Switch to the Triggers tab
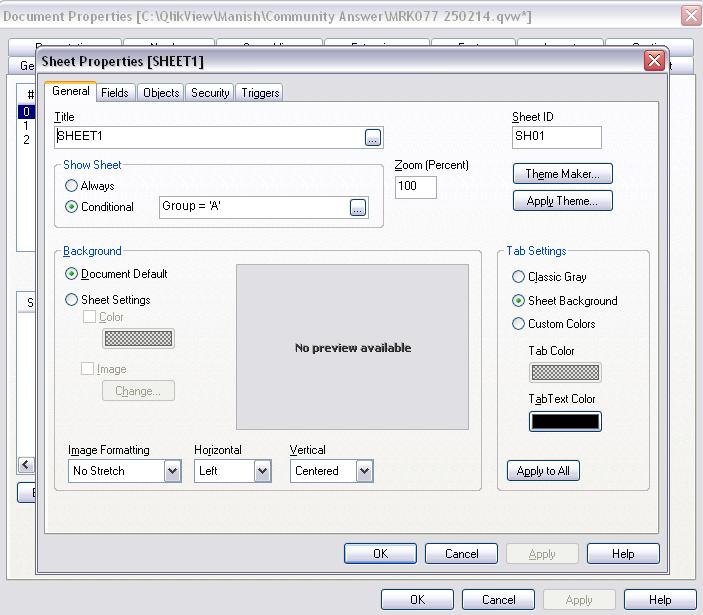This screenshot has width=703, height=615. pos(260,93)
